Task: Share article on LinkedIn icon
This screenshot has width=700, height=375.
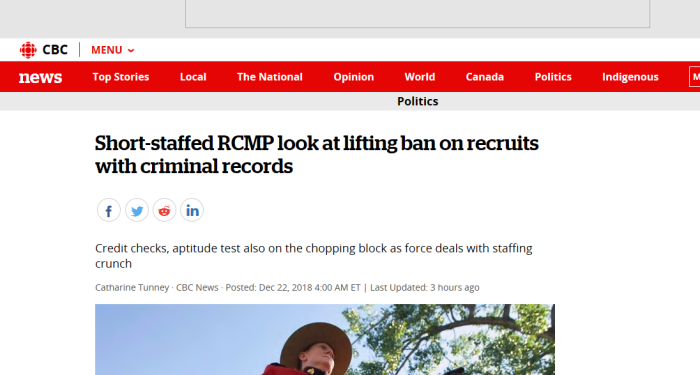Action: 192,210
